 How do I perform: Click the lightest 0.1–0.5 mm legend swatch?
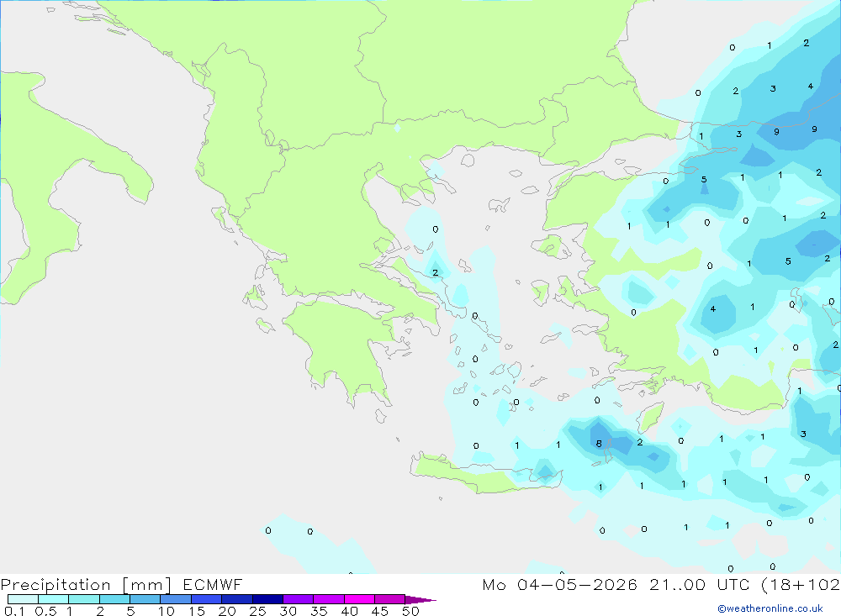(x=23, y=599)
